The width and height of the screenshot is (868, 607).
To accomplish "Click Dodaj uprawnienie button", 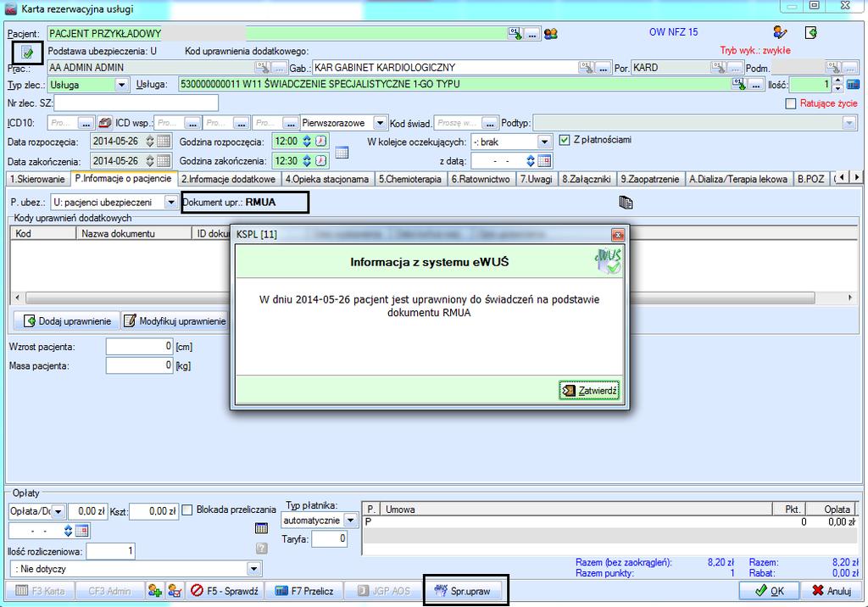I will point(66,320).
